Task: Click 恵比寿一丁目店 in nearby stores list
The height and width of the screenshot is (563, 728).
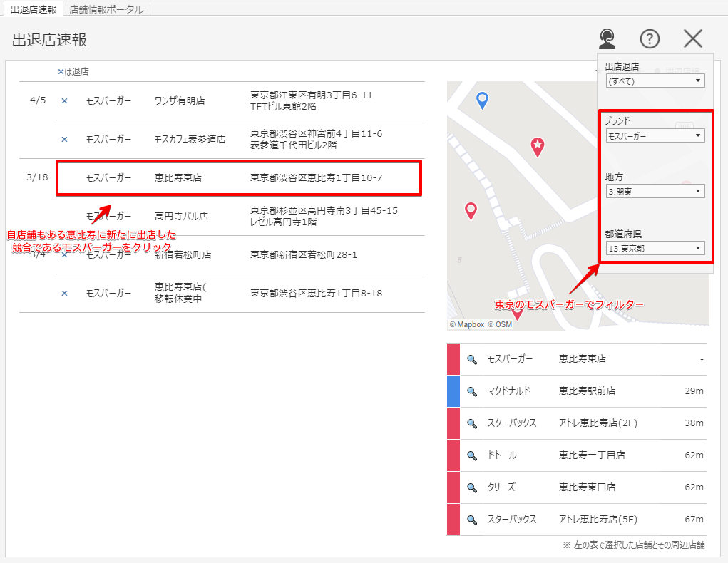Action: (x=592, y=455)
